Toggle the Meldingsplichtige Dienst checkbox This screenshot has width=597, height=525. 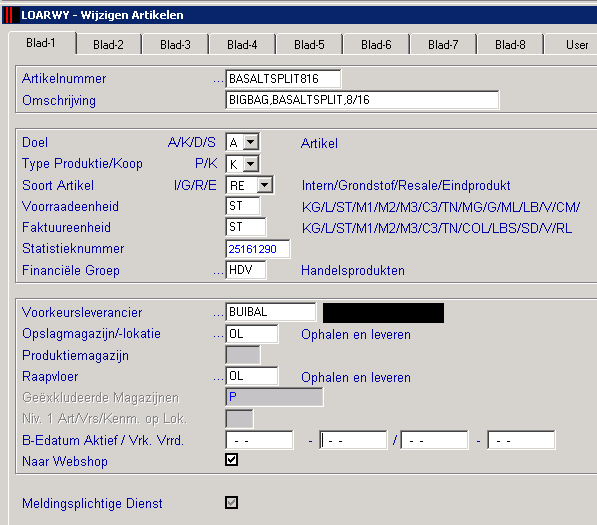tap(231, 502)
